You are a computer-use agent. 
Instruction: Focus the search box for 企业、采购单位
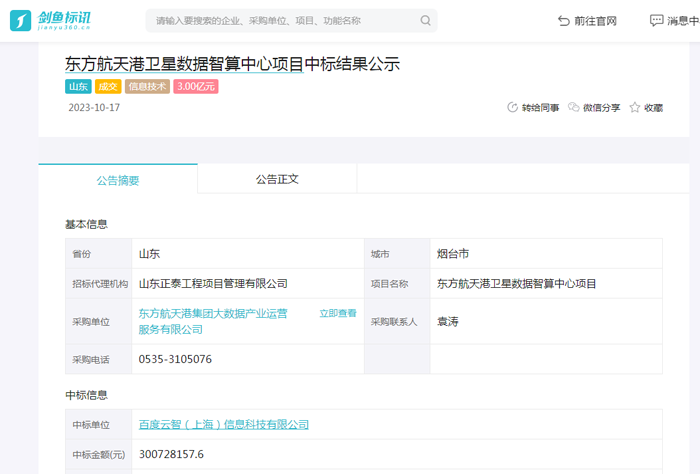291,21
